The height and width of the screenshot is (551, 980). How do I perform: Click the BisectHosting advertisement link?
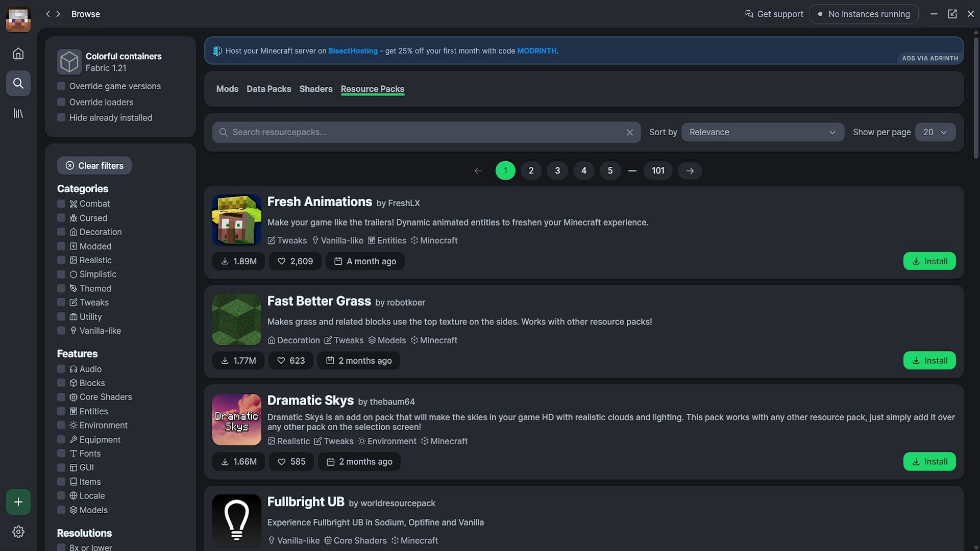pyautogui.click(x=353, y=51)
